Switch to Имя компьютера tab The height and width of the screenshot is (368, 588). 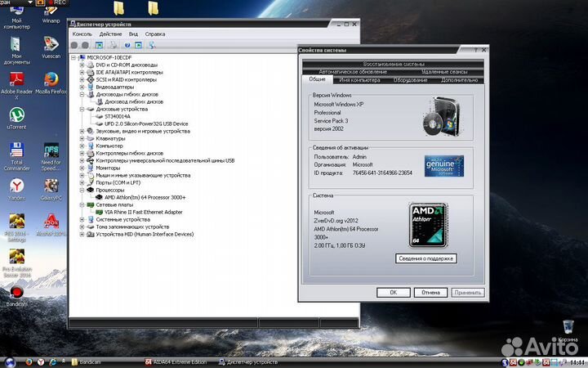tap(359, 80)
